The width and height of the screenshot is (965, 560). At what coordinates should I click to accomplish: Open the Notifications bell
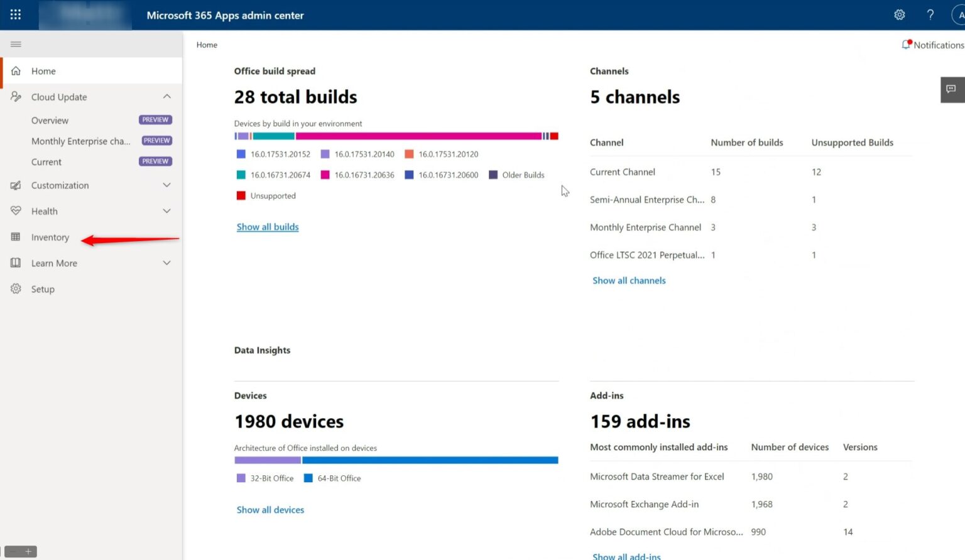pos(907,45)
